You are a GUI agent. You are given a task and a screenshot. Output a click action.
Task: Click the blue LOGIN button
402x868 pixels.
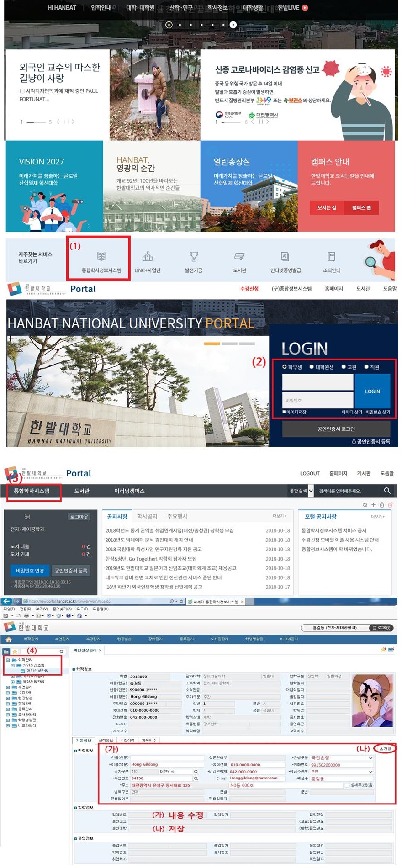point(372,391)
